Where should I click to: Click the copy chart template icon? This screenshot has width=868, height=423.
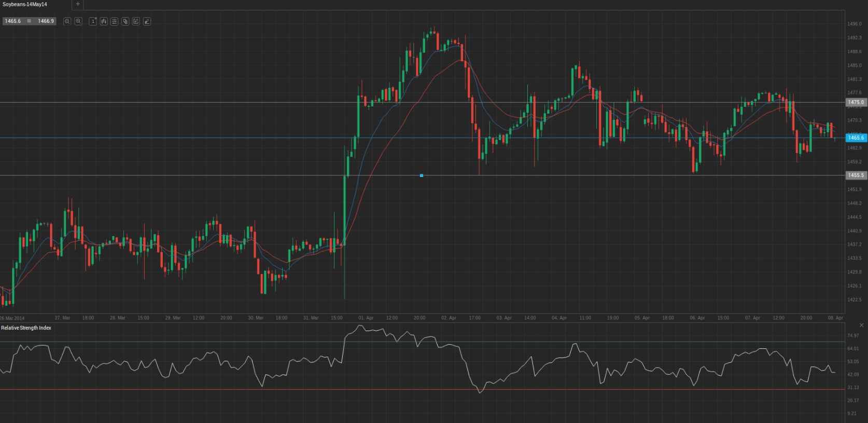125,21
